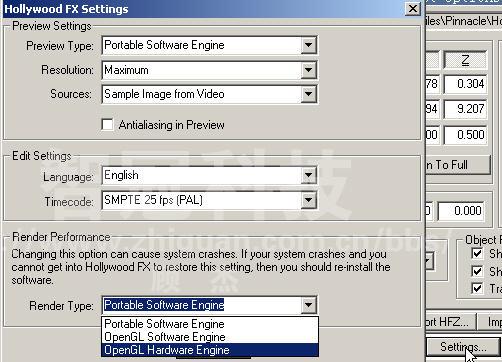Open the Resolution dropdown arrow
The image size is (502, 362).
[x=308, y=70]
